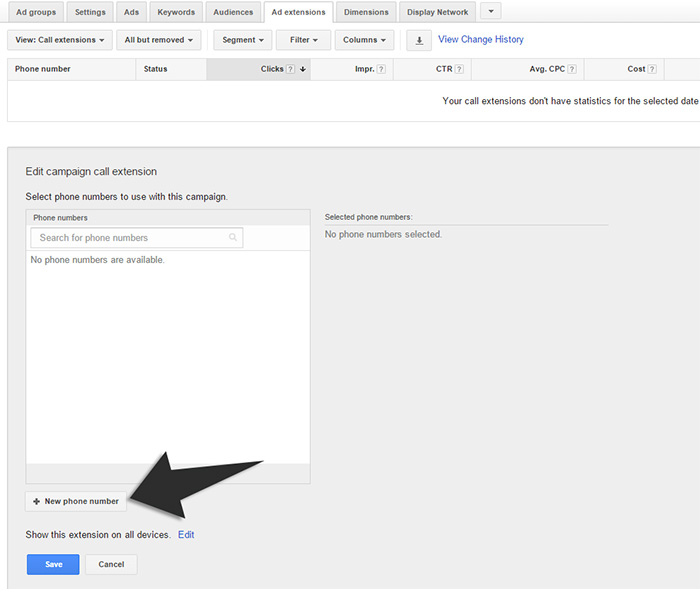Click the Impr. column help icon
700x589 pixels.
click(381, 69)
